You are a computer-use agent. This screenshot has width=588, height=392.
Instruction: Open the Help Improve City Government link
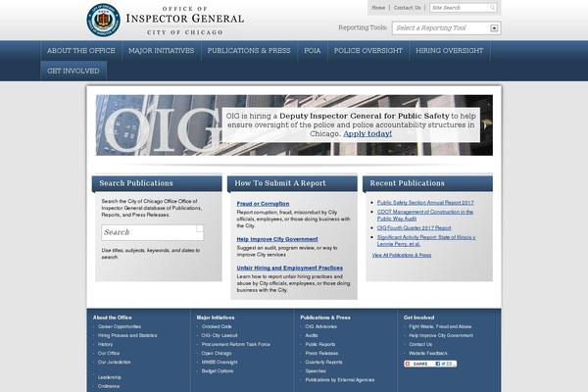277,239
